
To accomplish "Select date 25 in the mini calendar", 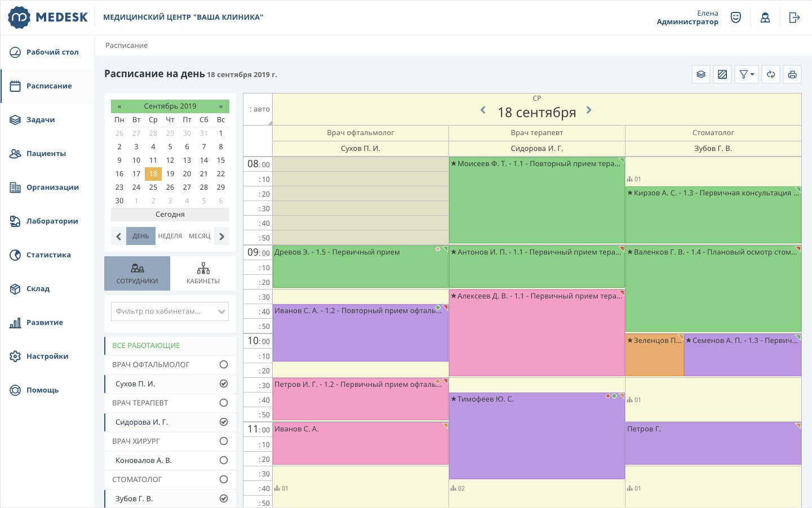I will tap(153, 188).
